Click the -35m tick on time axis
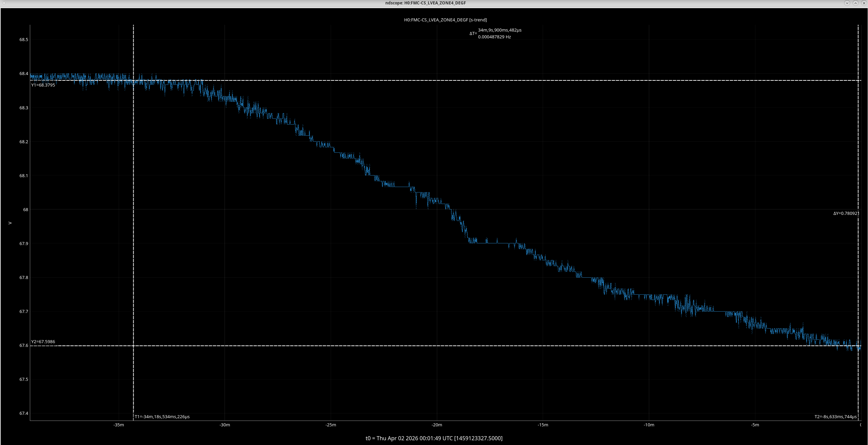Viewport: 868px width, 445px height. tap(119, 425)
